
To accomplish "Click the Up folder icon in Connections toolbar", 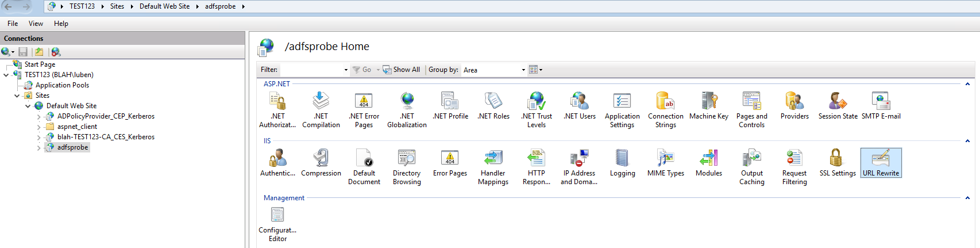I will click(39, 52).
